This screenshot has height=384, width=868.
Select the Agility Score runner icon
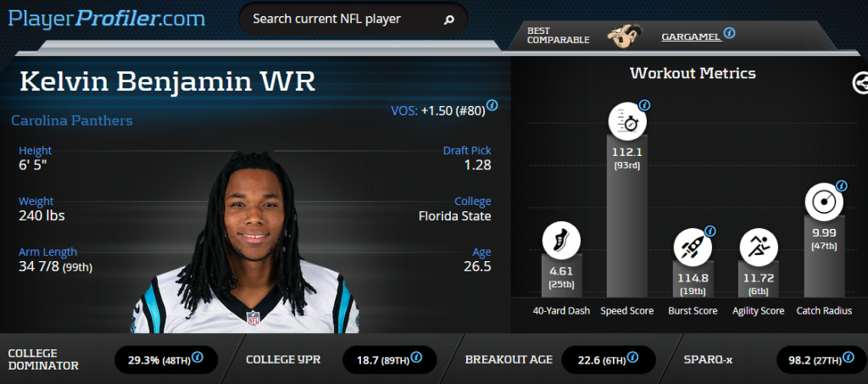point(759,246)
